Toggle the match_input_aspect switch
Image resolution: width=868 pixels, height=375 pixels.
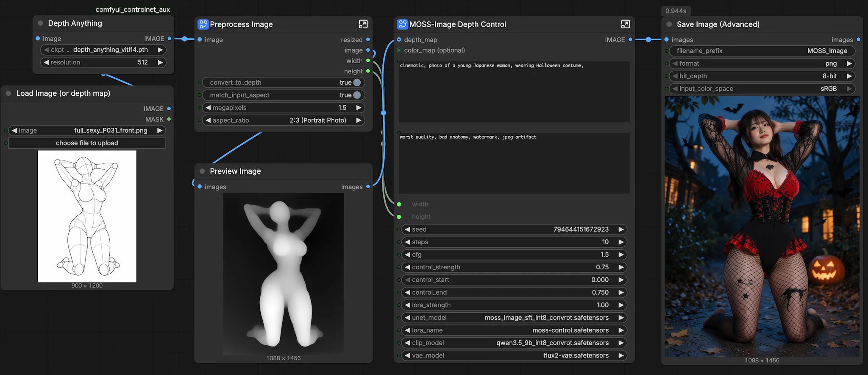point(357,95)
